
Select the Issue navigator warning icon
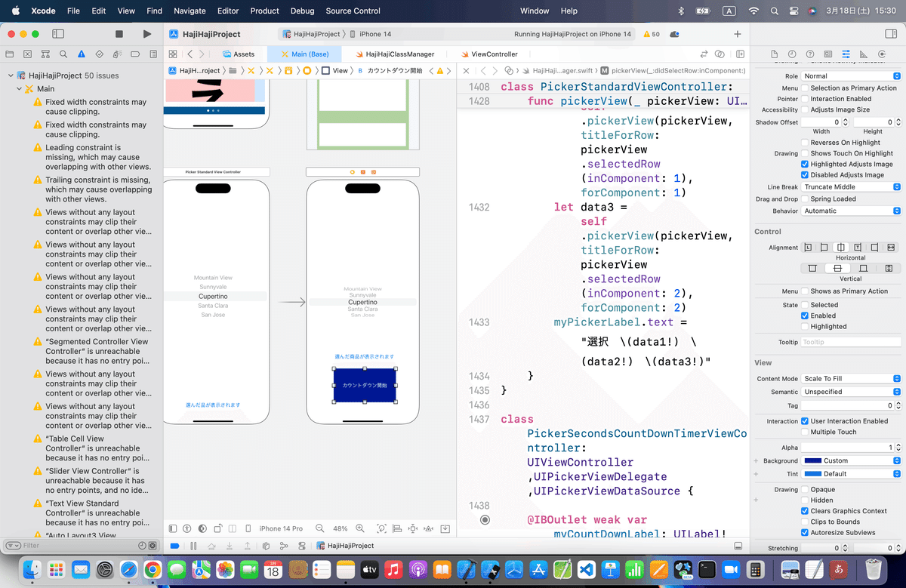point(82,54)
